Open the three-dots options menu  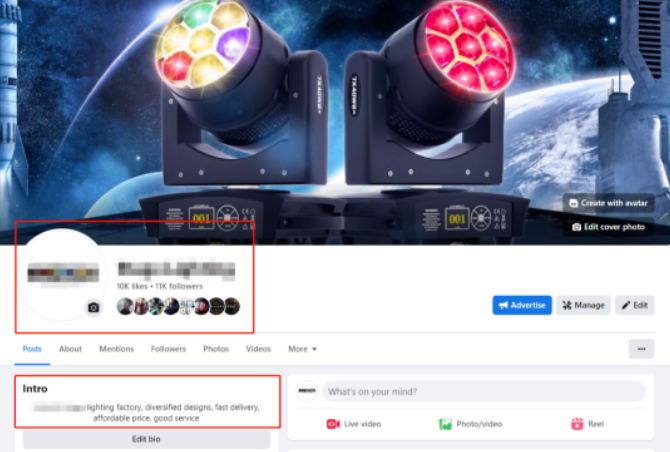(x=641, y=349)
